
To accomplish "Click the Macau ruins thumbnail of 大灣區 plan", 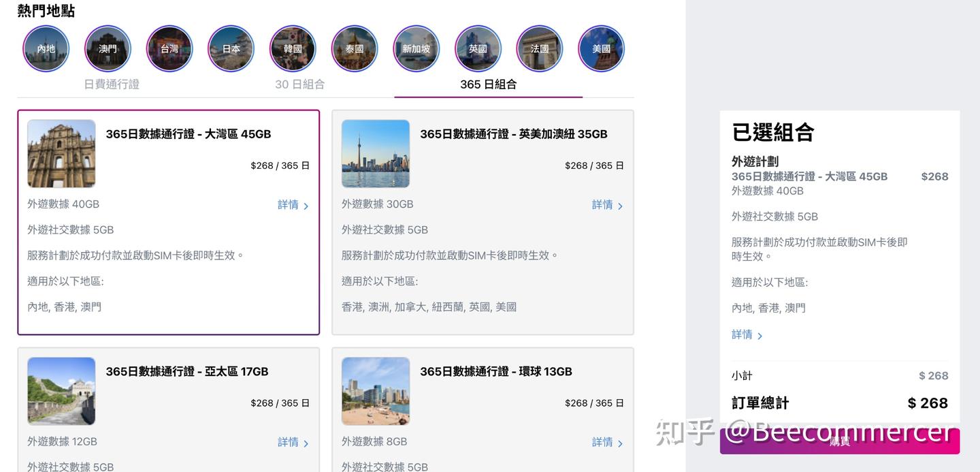I will [x=61, y=154].
